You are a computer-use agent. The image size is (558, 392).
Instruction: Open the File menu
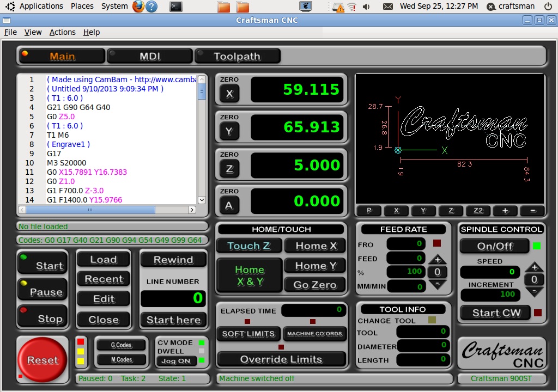click(10, 32)
